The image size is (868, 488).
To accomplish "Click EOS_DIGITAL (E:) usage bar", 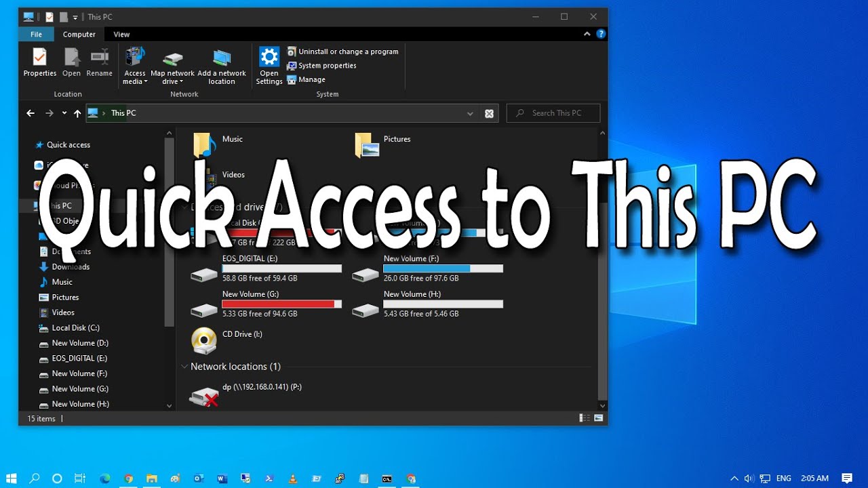I will pyautogui.click(x=282, y=268).
